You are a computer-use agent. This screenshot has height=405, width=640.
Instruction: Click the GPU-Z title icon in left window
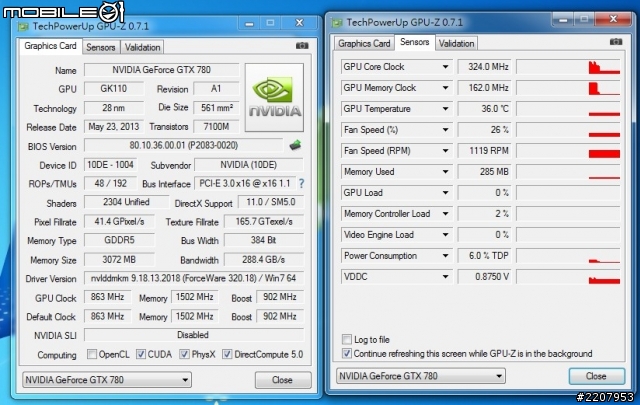tap(23, 27)
